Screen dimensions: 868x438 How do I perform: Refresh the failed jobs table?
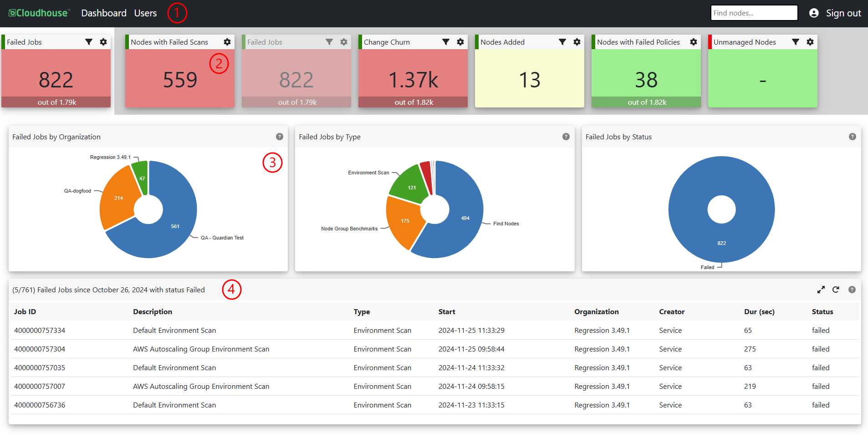click(836, 290)
